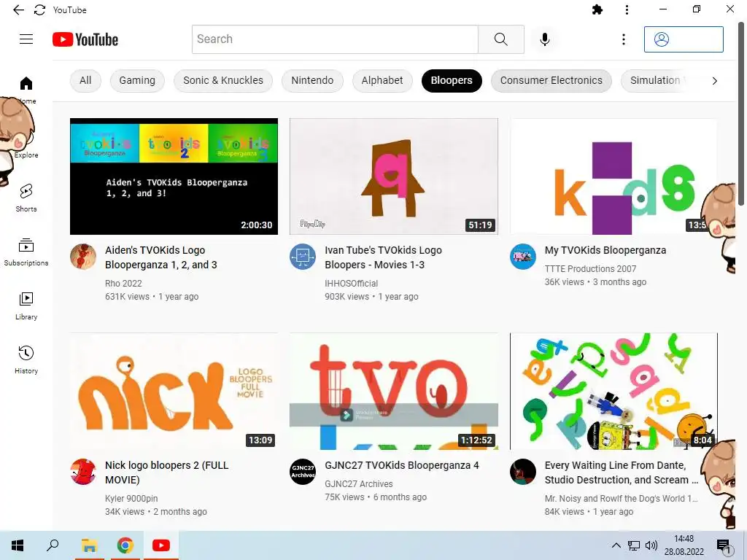Viewport: 747px width, 560px height.
Task: Select the All filter chip
Action: tap(85, 80)
